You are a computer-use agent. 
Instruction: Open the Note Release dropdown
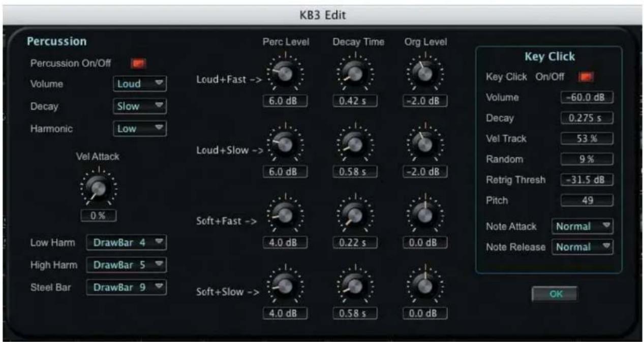[582, 247]
